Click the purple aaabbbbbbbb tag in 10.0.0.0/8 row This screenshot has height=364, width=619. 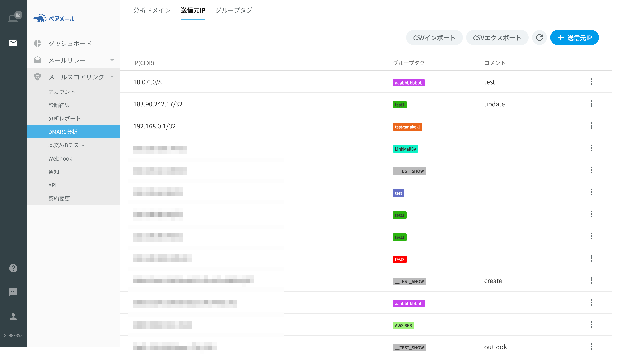[408, 83]
